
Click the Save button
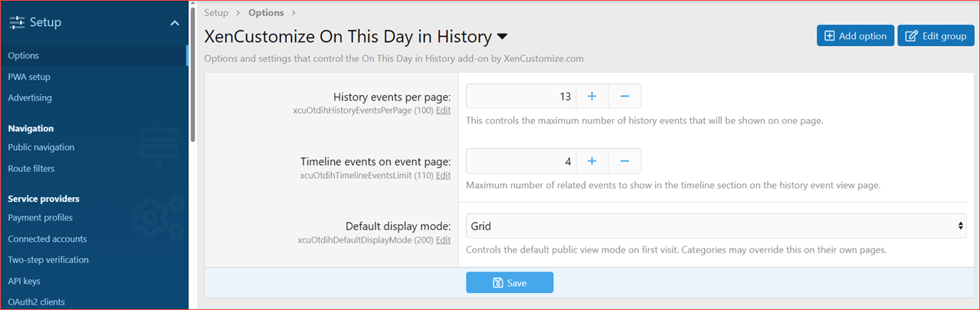coord(510,282)
